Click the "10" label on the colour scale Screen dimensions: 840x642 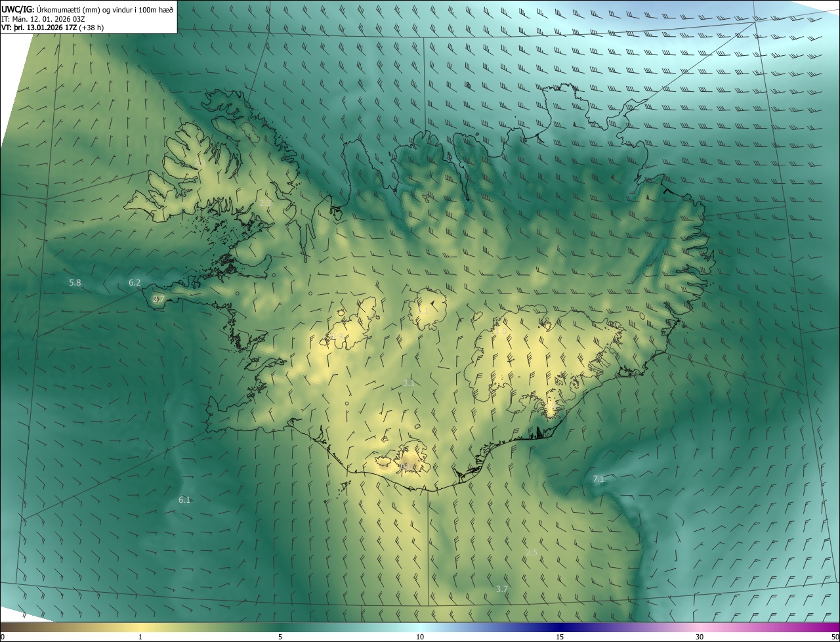pos(420,637)
